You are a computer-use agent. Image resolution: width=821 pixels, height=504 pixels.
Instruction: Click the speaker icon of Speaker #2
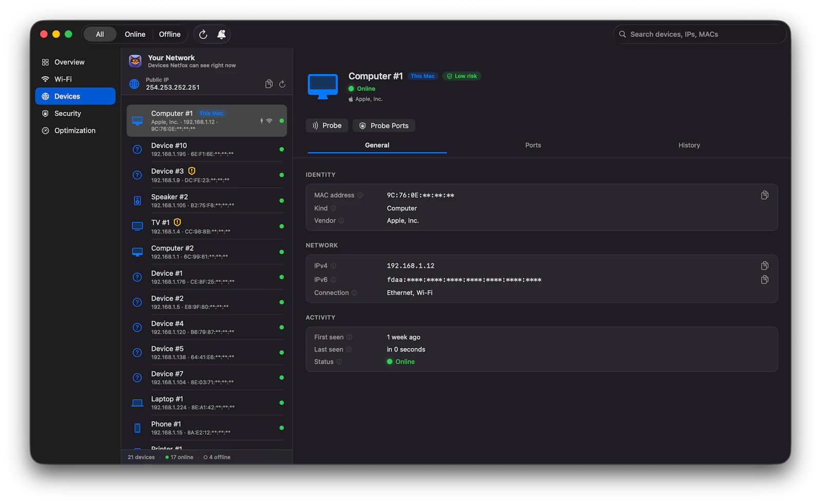(138, 201)
